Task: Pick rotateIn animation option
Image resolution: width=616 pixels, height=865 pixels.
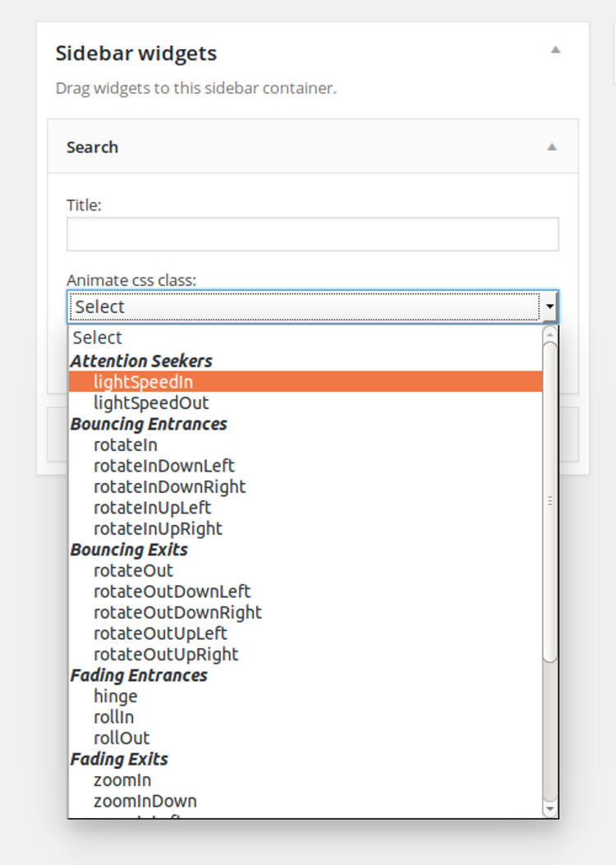Action: [x=126, y=444]
